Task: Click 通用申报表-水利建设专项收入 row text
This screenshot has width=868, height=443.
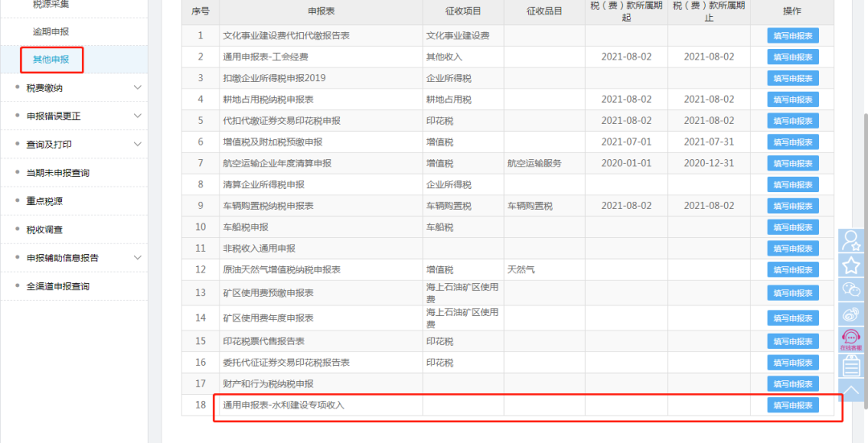Action: (x=284, y=405)
